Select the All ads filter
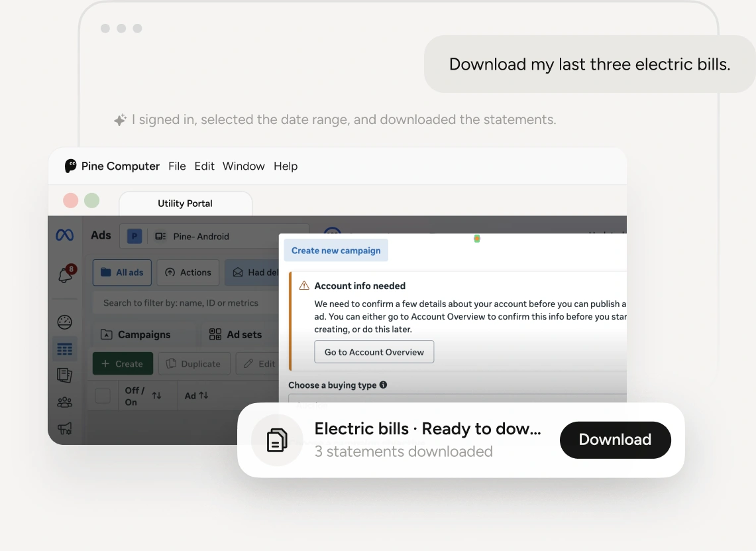This screenshot has width=756, height=551. [x=122, y=272]
